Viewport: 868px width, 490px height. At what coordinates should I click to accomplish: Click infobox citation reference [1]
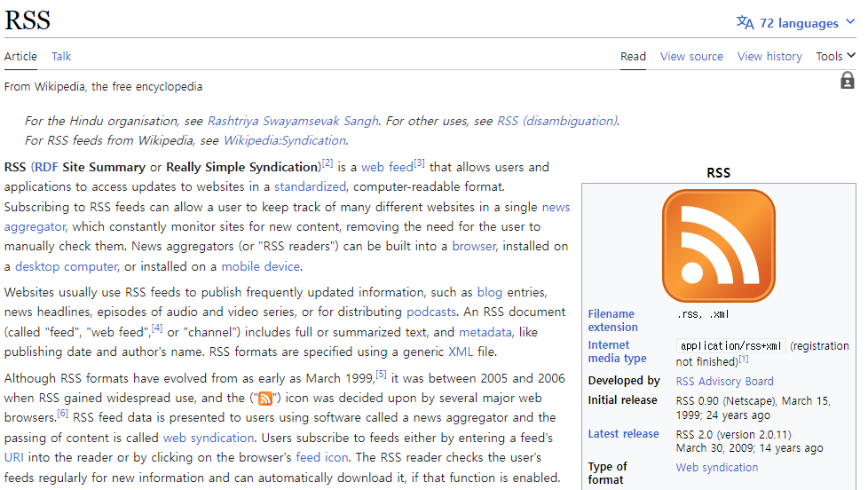click(x=744, y=359)
